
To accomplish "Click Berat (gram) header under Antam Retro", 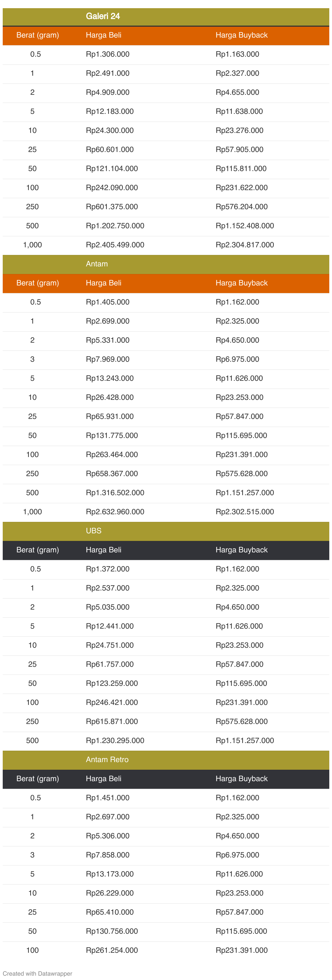I will click(38, 778).
